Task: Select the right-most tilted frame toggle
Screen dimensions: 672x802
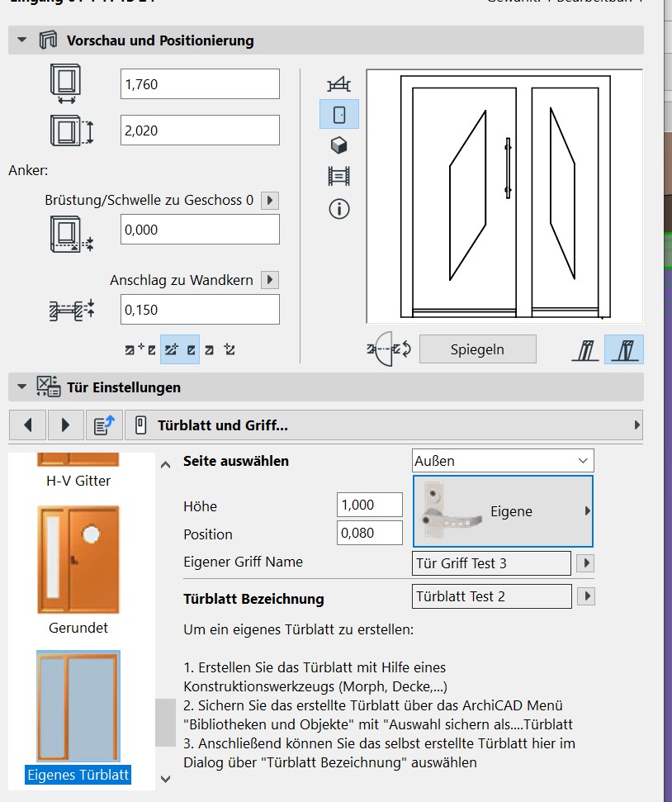Action: [624, 349]
